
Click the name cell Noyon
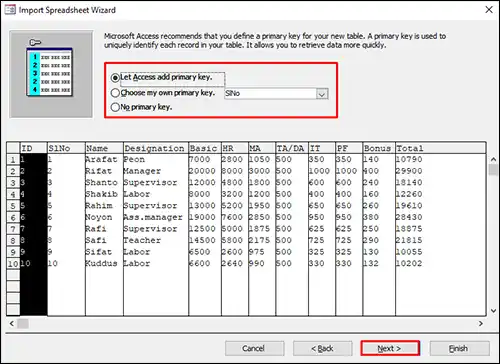click(x=98, y=217)
